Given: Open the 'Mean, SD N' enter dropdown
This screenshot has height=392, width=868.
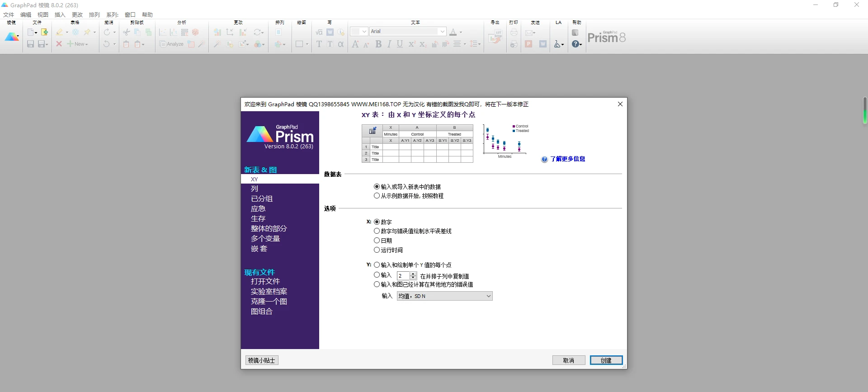Looking at the screenshot, I should tap(444, 296).
